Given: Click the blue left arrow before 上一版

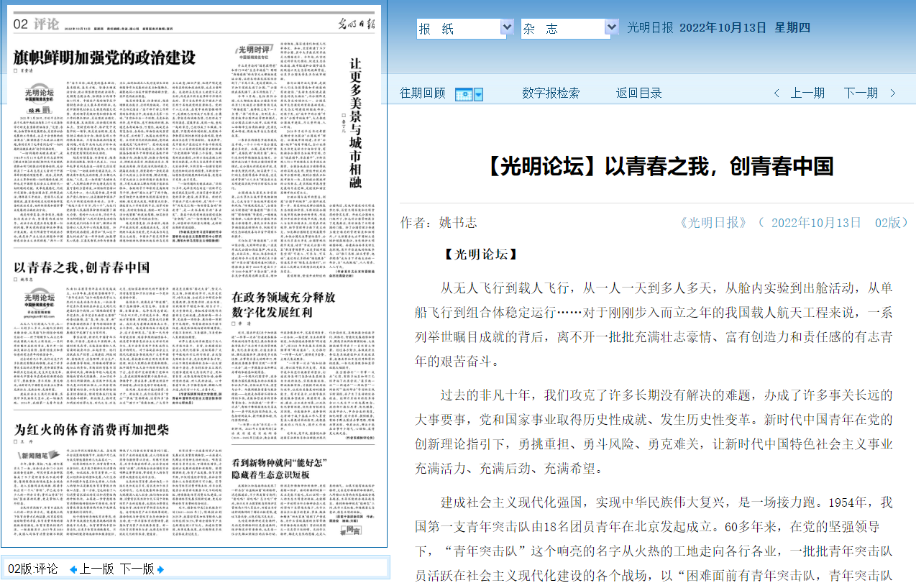Looking at the screenshot, I should click(x=73, y=569).
